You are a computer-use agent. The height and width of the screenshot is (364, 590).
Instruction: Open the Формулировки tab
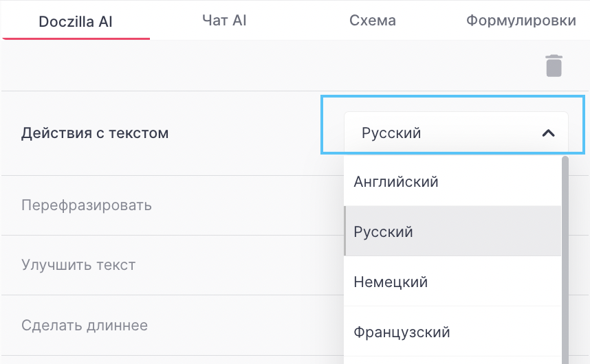[x=521, y=21]
